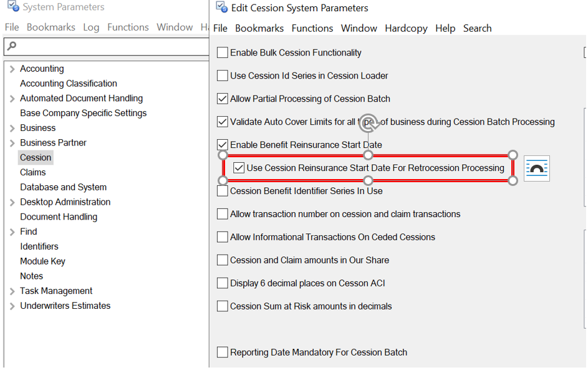Open the Functions menu in Edit Cession window
Viewport: 588px width, 370px height.
[x=312, y=29]
